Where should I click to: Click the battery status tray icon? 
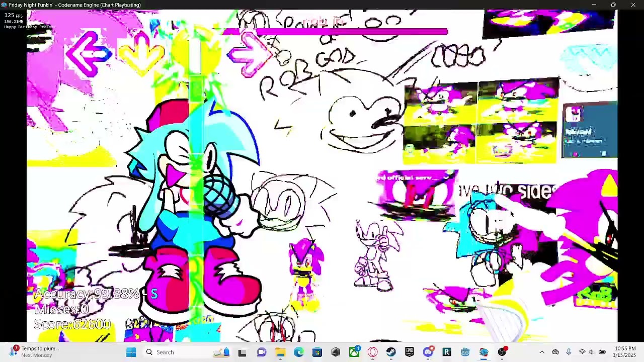point(602,352)
